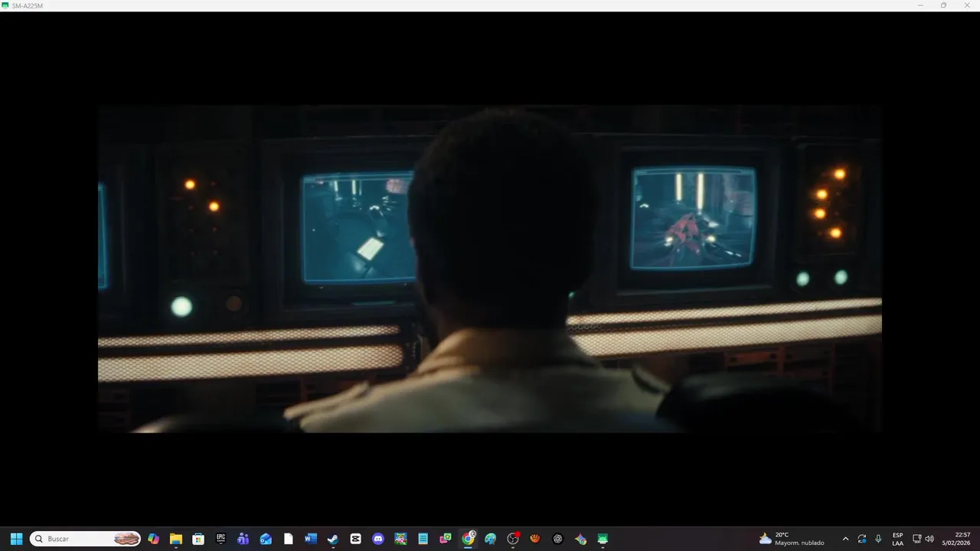Open the colorful Google app icon
The height and width of the screenshot is (551, 980).
tap(580, 539)
